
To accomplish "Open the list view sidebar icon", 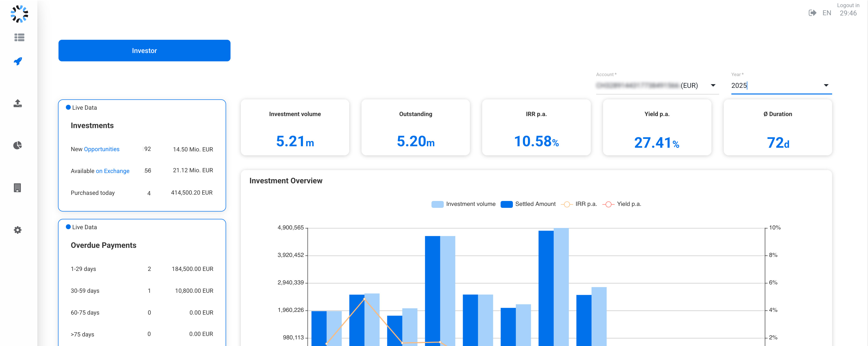I will pyautogui.click(x=19, y=37).
